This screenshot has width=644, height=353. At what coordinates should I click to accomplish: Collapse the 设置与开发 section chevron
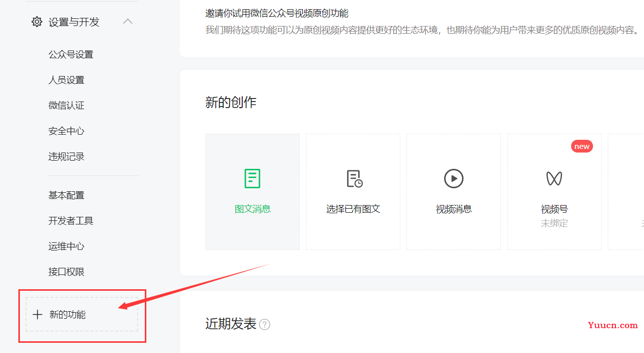point(128,21)
